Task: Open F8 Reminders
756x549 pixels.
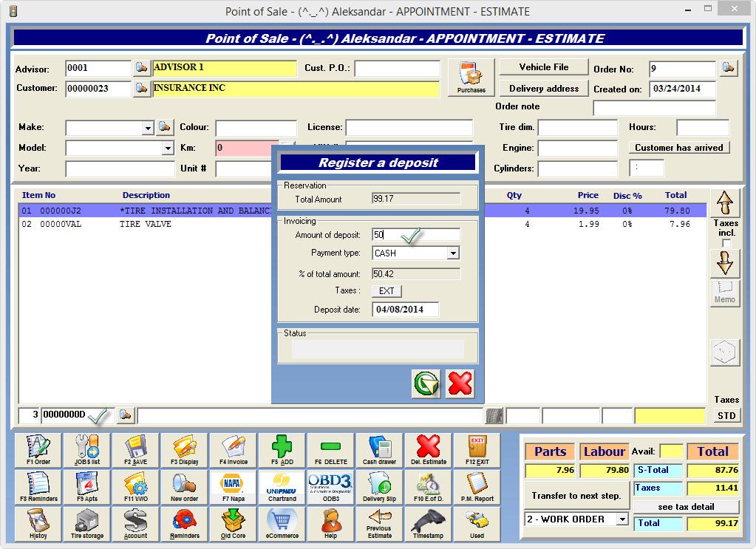Action: pos(38,487)
